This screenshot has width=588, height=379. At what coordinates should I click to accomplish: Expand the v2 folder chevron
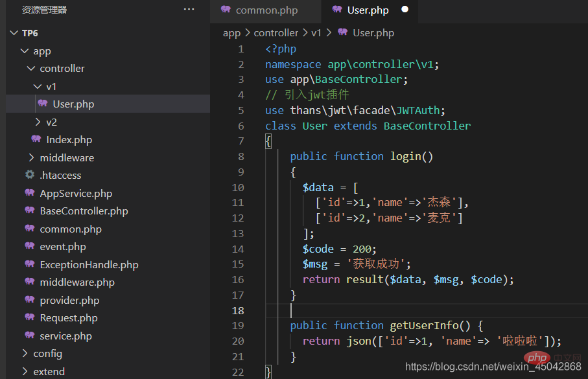coord(38,122)
